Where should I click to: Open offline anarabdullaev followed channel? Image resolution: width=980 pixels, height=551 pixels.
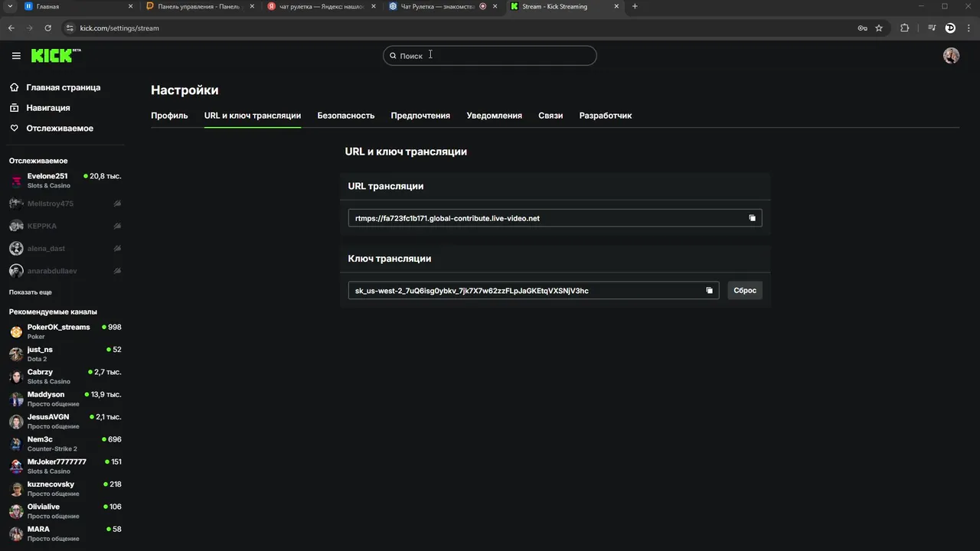[x=65, y=271]
